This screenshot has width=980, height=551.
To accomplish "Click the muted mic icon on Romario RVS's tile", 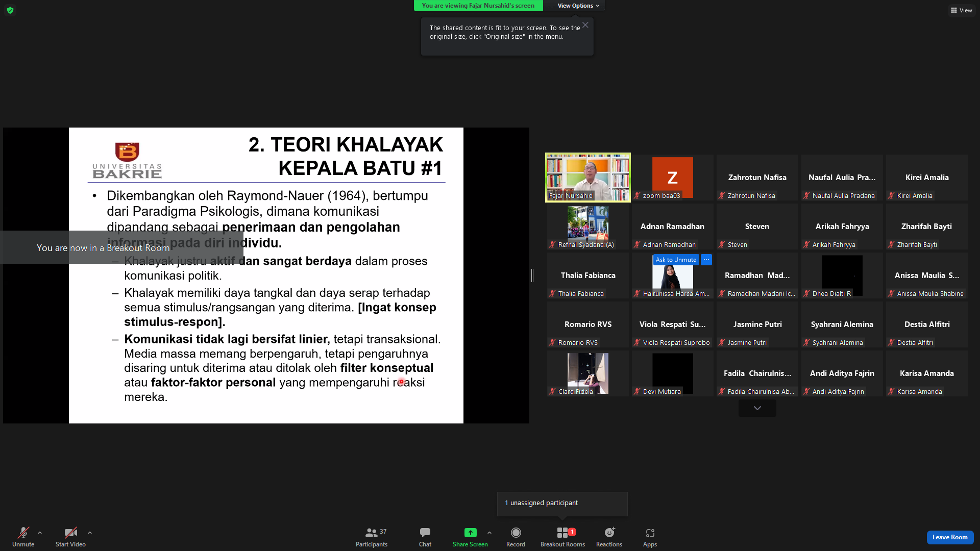I will (x=552, y=343).
